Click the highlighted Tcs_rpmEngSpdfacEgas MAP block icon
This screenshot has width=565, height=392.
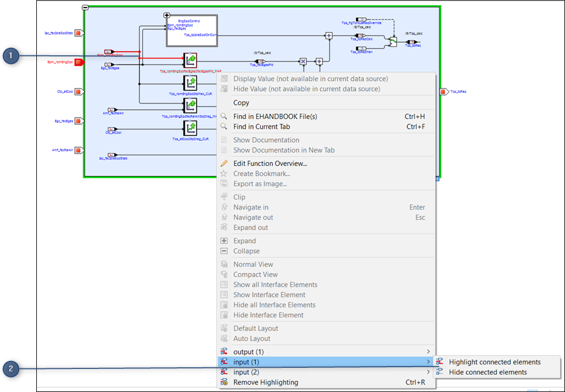pos(190,60)
